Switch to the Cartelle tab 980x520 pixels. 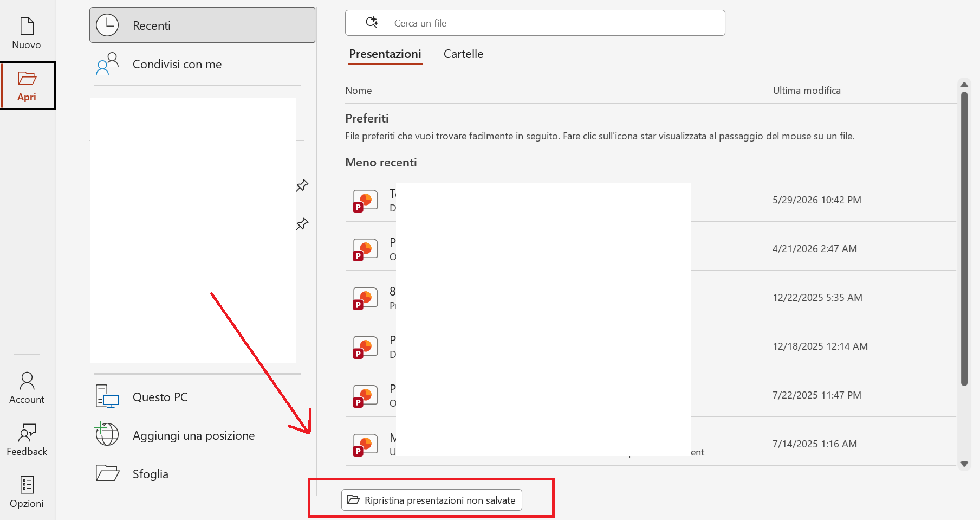coord(463,54)
